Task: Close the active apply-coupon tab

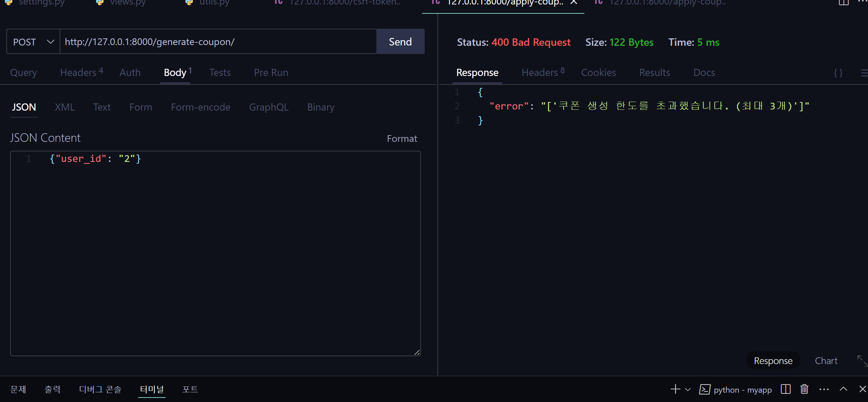Action: (x=574, y=3)
